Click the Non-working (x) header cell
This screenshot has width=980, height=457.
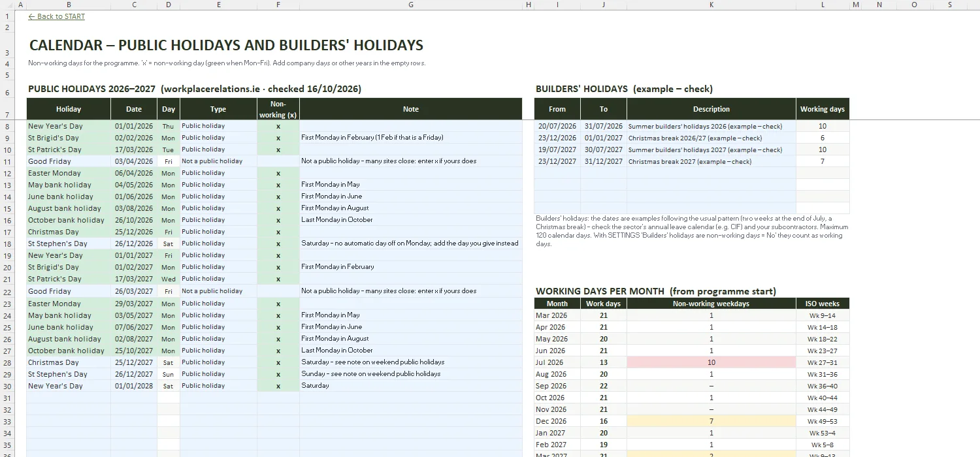pyautogui.click(x=278, y=109)
